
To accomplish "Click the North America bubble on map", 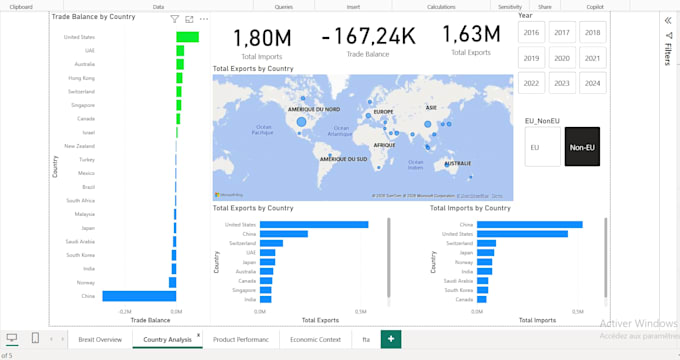I will (301, 122).
